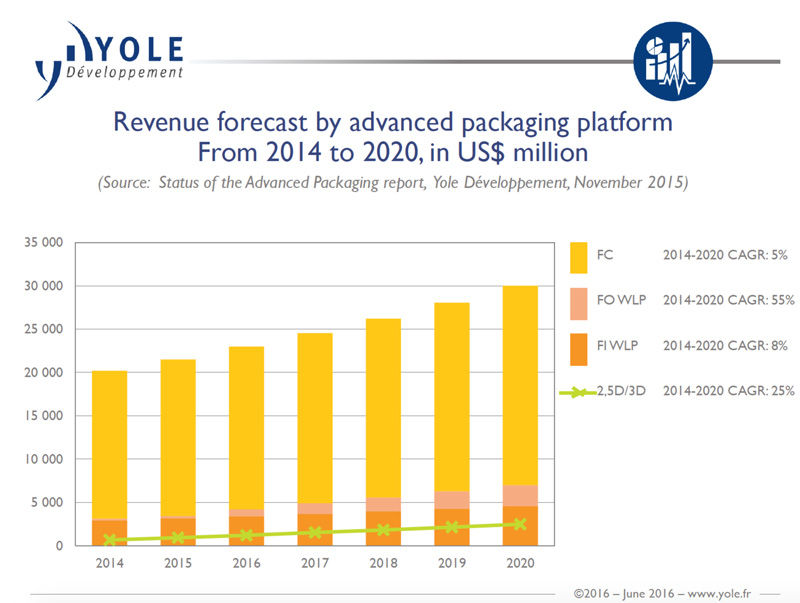The image size is (800, 603).
Task: Click the circular blue chart icon
Action: point(673,61)
